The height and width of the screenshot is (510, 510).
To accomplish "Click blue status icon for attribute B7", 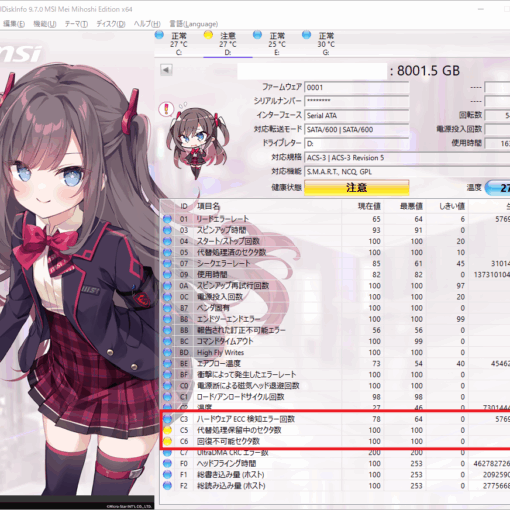I will [x=167, y=308].
